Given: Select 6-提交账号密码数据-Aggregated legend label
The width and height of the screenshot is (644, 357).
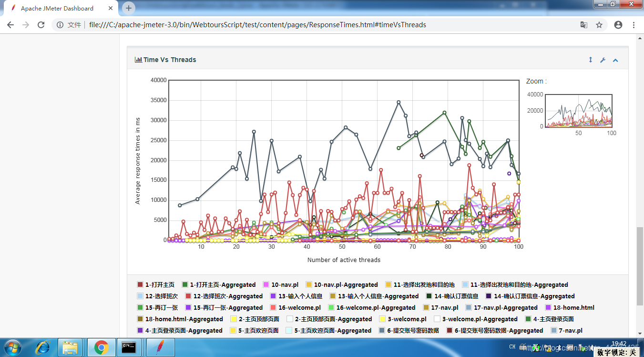Looking at the screenshot, I should click(499, 331).
